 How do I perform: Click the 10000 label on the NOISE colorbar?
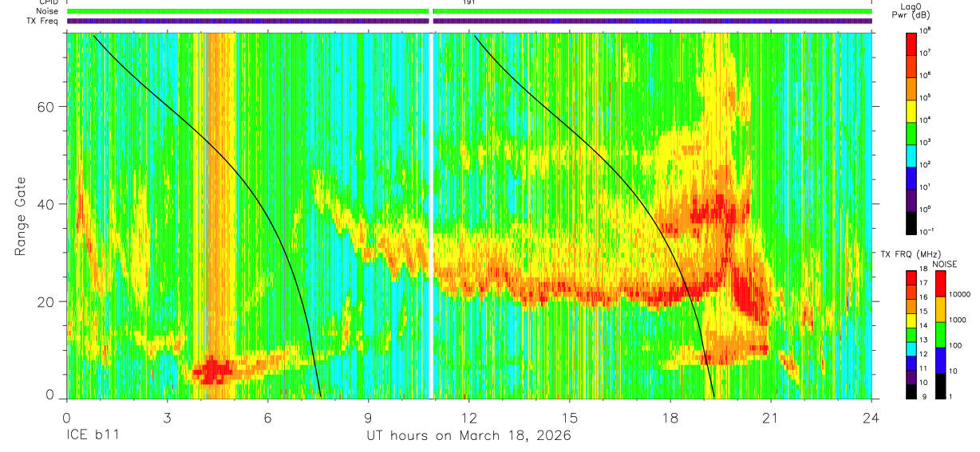[x=962, y=295]
